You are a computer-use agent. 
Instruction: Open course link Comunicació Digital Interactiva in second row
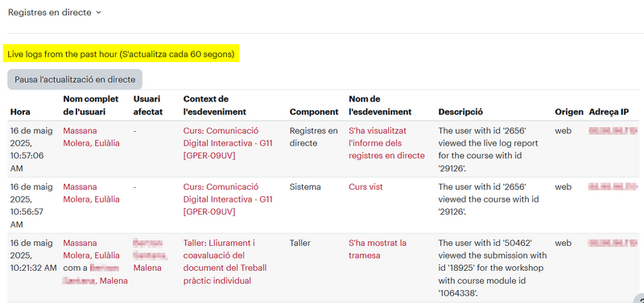tap(228, 199)
